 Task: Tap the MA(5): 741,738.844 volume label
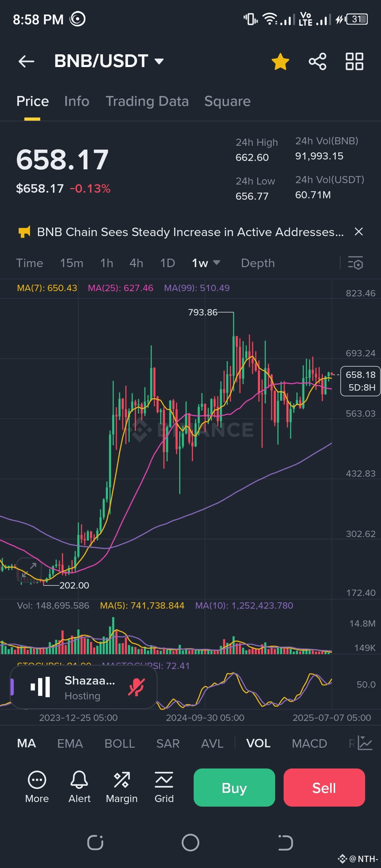(142, 605)
